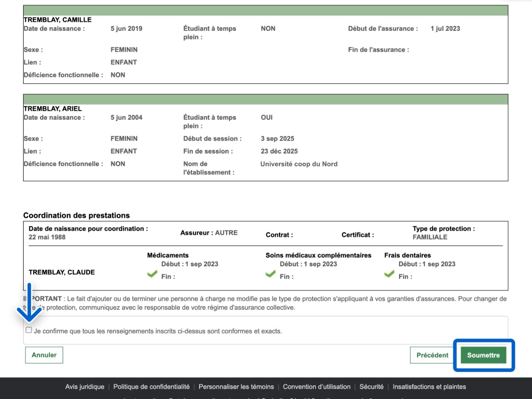Check the 'Je confirme' confirmation checkbox

(29, 330)
